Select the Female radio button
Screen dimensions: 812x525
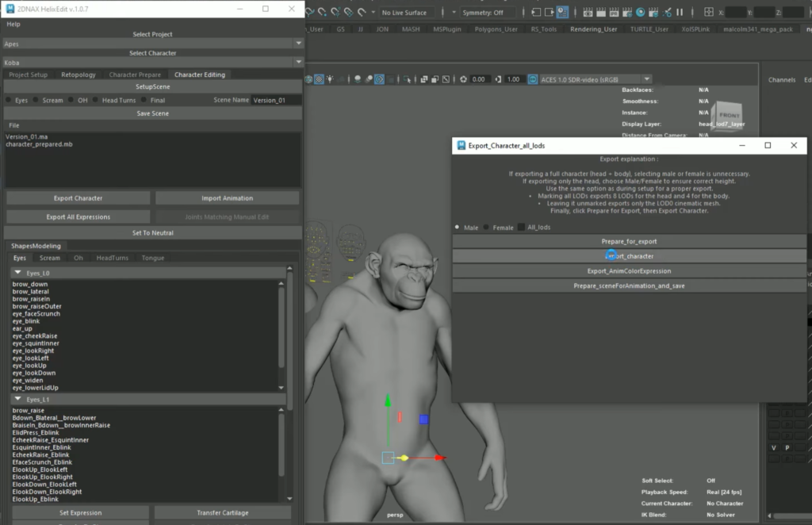click(487, 228)
